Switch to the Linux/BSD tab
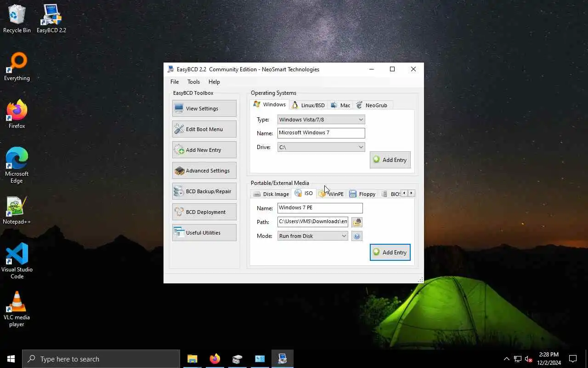This screenshot has height=368, width=588. click(308, 105)
